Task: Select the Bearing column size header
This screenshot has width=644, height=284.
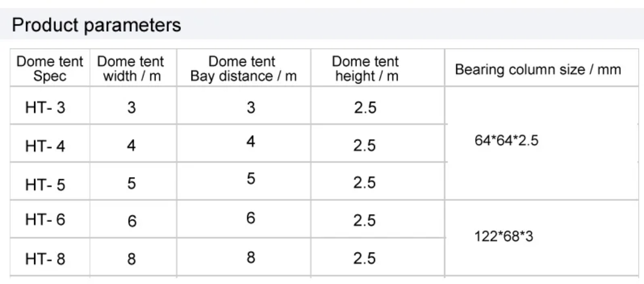Action: tap(538, 69)
